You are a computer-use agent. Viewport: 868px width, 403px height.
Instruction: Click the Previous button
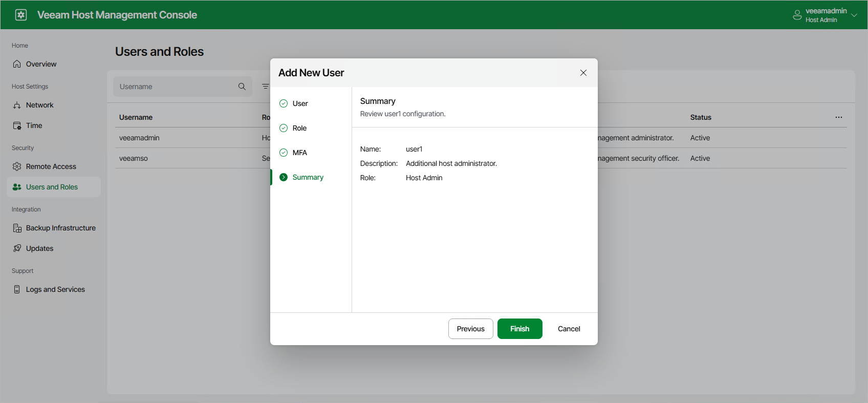[471, 329]
